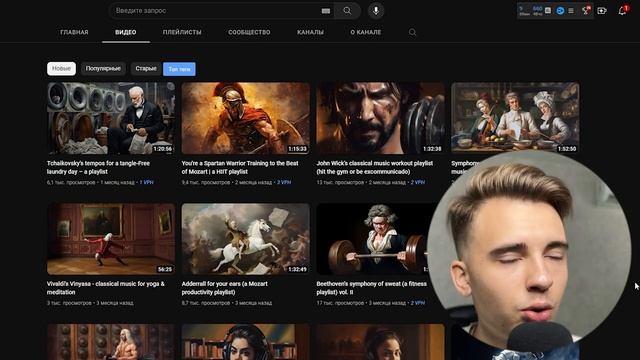
Task: Click the 1:32:49 duration badge
Action: click(298, 269)
